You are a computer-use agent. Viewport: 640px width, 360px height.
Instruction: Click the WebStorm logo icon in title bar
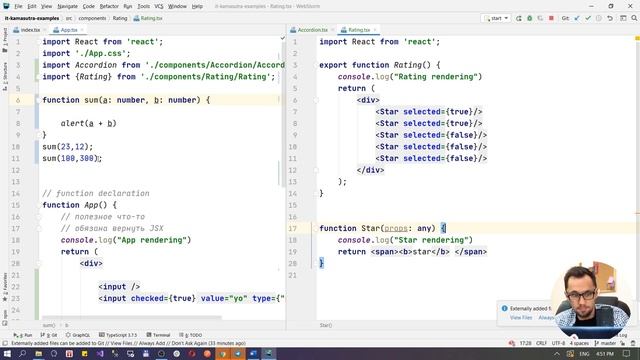pyautogui.click(x=6, y=6)
